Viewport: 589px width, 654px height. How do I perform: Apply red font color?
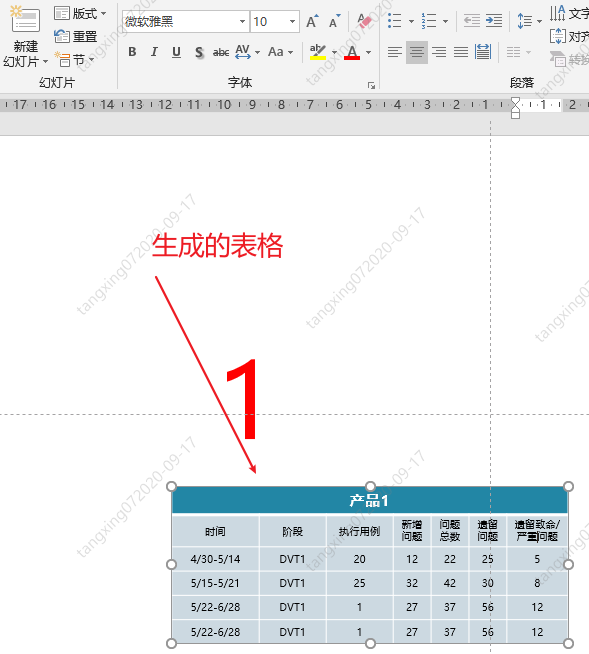coord(352,52)
